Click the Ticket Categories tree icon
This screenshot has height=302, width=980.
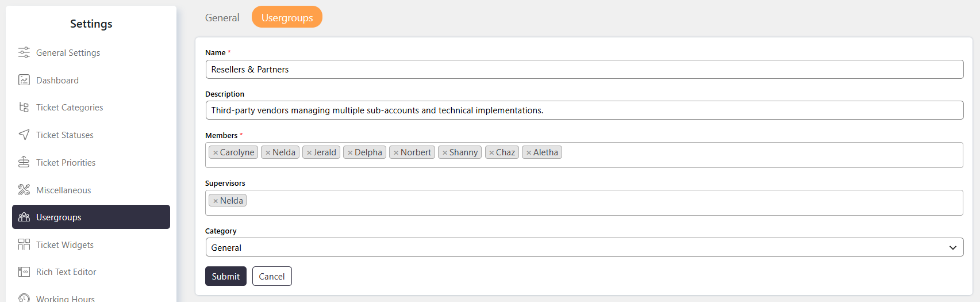tap(24, 107)
